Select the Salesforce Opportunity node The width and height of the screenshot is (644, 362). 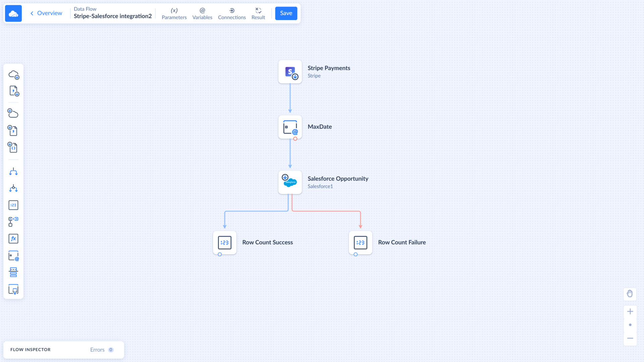(x=290, y=182)
